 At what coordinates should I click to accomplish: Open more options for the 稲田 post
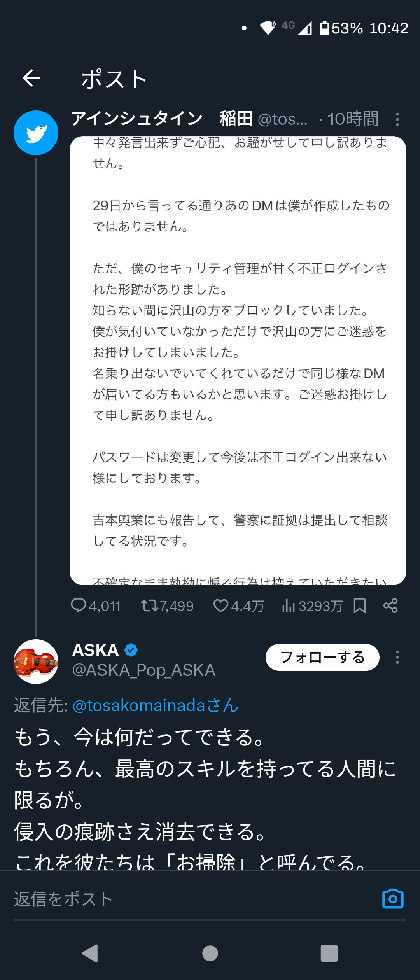pos(397,119)
